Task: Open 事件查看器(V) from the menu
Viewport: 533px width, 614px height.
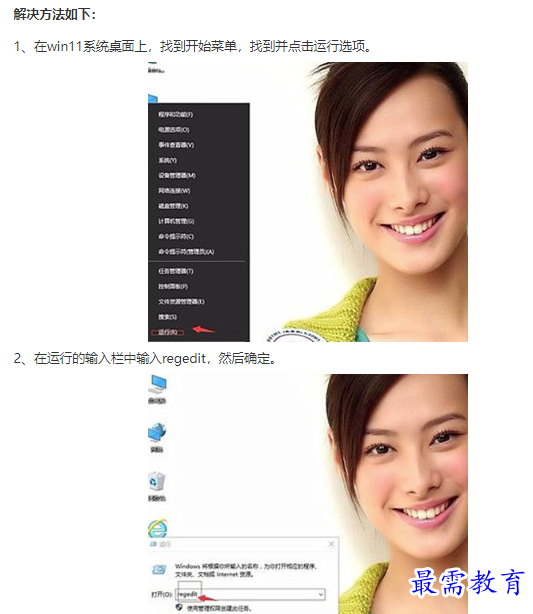Action: click(x=176, y=145)
